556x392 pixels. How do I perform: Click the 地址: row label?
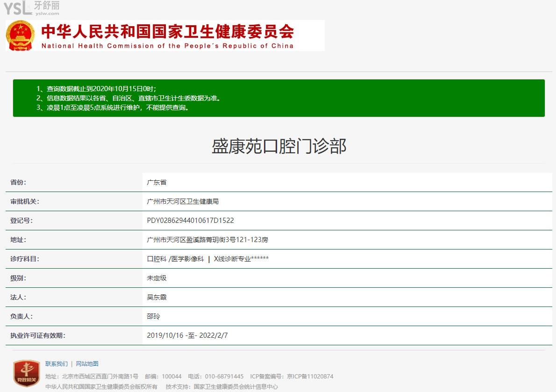tap(18, 240)
